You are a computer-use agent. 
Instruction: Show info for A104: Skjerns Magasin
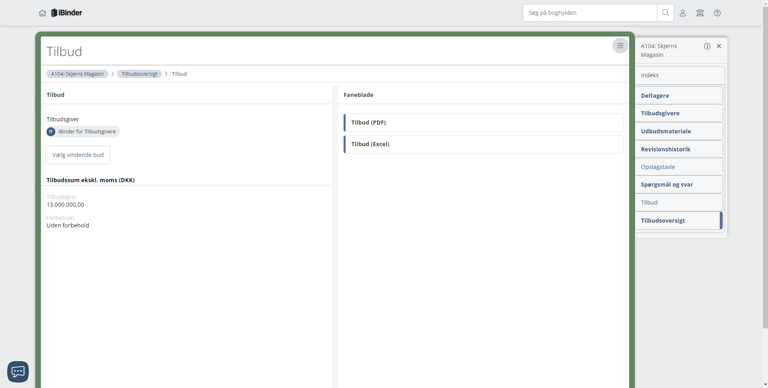pos(707,46)
